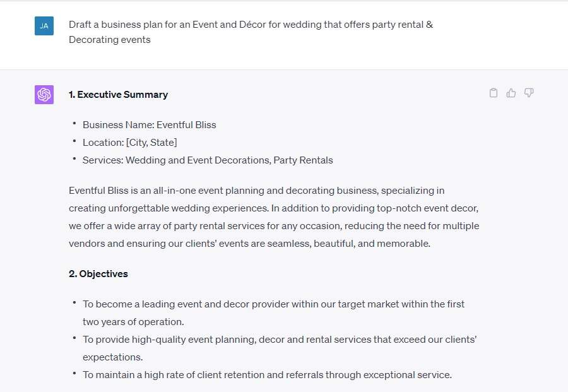Viewport: 568px width, 392px height.
Task: Tap the clipboard icon above the reply
Action: [493, 92]
